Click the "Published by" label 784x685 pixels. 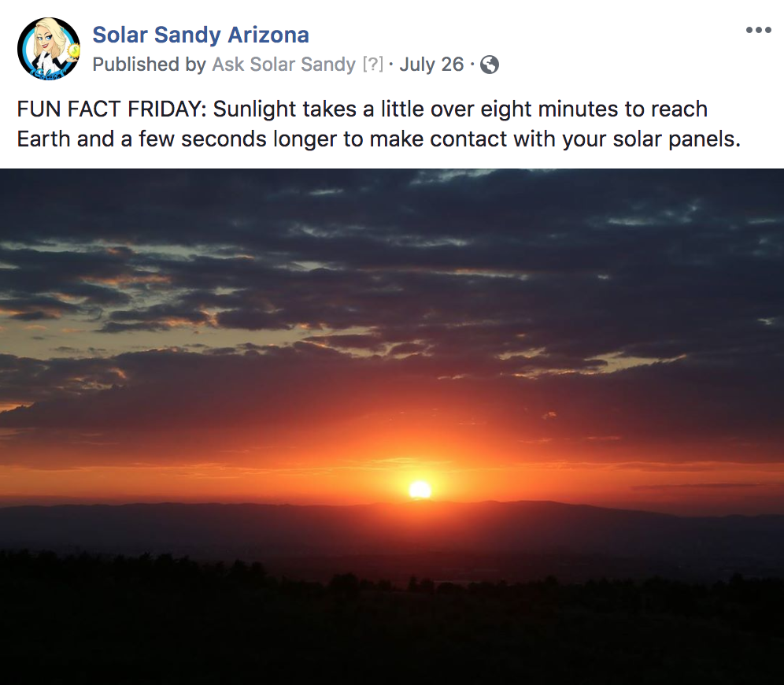[149, 65]
